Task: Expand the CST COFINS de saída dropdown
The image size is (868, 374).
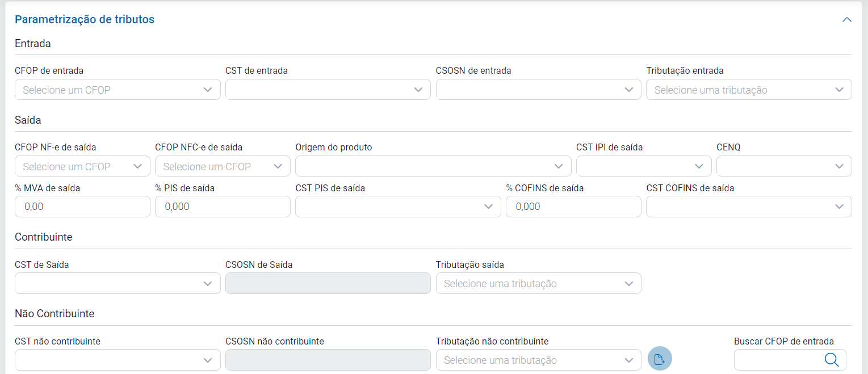Action: point(749,207)
